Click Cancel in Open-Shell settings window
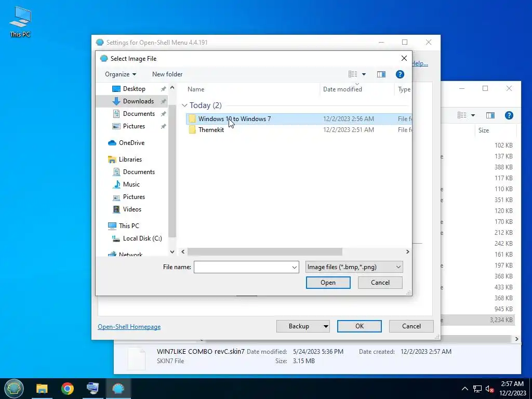This screenshot has height=399, width=532. tap(411, 326)
